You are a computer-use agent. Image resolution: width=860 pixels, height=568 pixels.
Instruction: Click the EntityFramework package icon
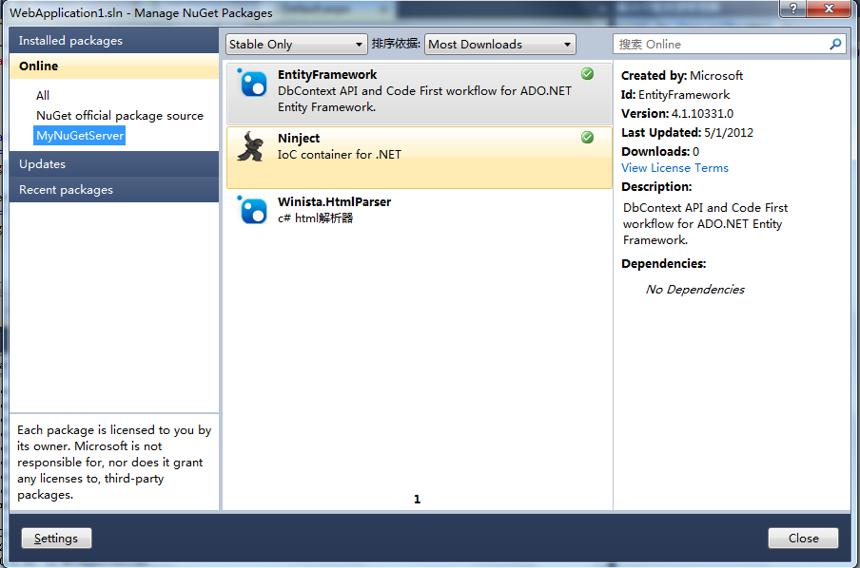point(252,83)
